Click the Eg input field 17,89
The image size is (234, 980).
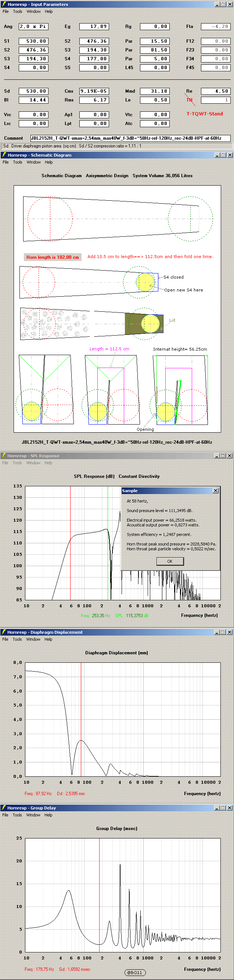coord(94,26)
